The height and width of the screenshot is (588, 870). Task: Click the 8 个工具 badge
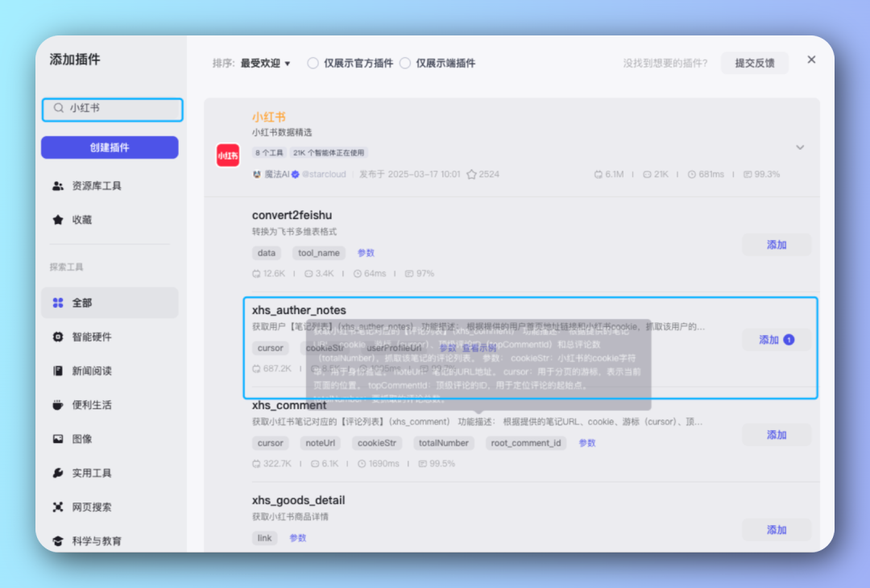click(269, 152)
